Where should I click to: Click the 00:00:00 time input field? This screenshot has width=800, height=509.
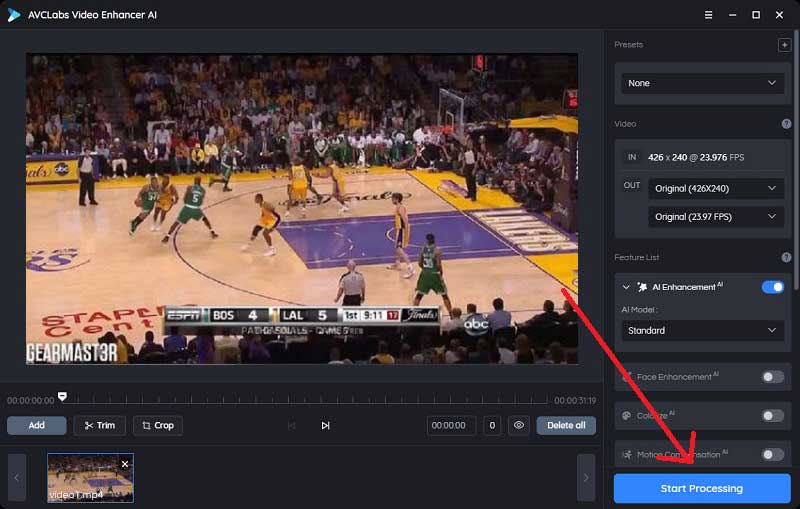pyautogui.click(x=451, y=425)
